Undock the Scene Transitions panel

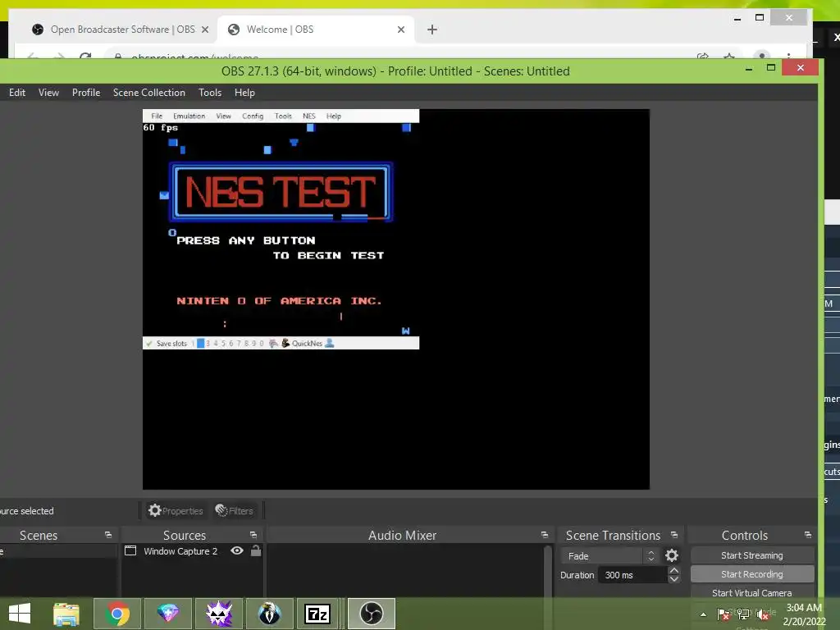[x=674, y=535]
